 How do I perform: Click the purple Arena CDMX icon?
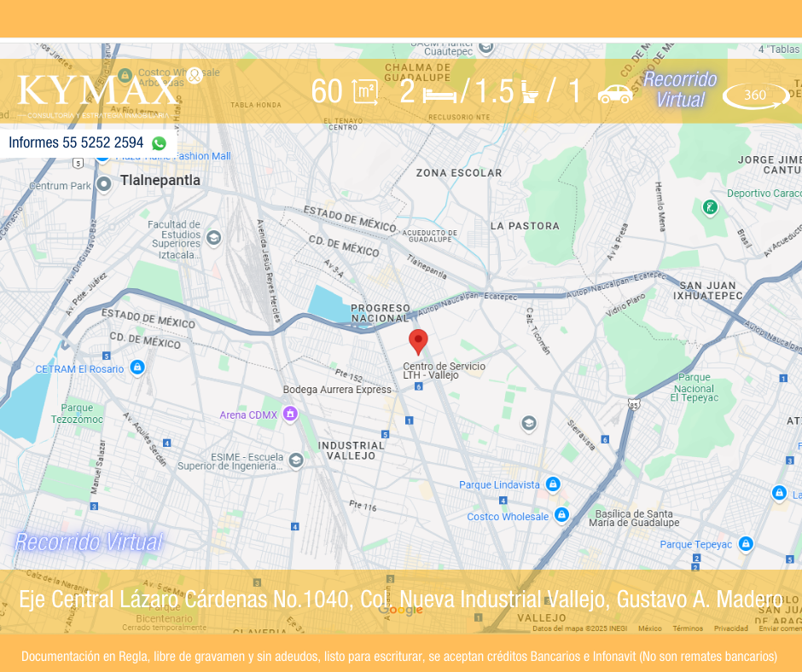[x=290, y=414]
